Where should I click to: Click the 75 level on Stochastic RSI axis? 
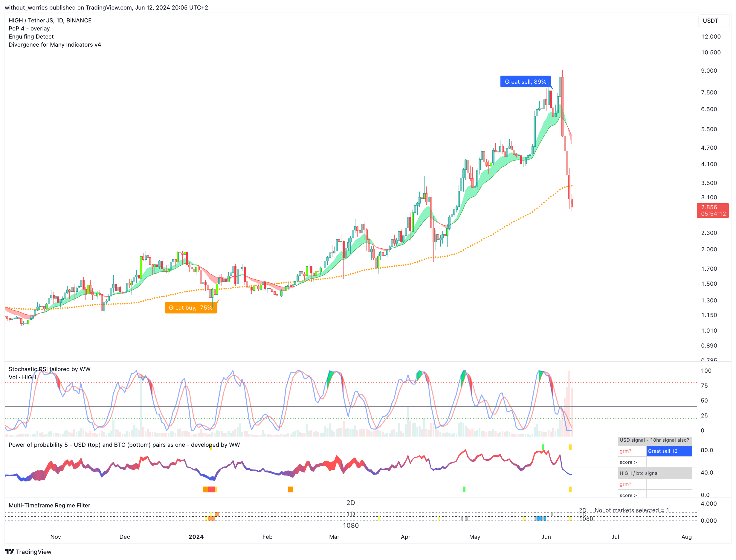point(704,385)
